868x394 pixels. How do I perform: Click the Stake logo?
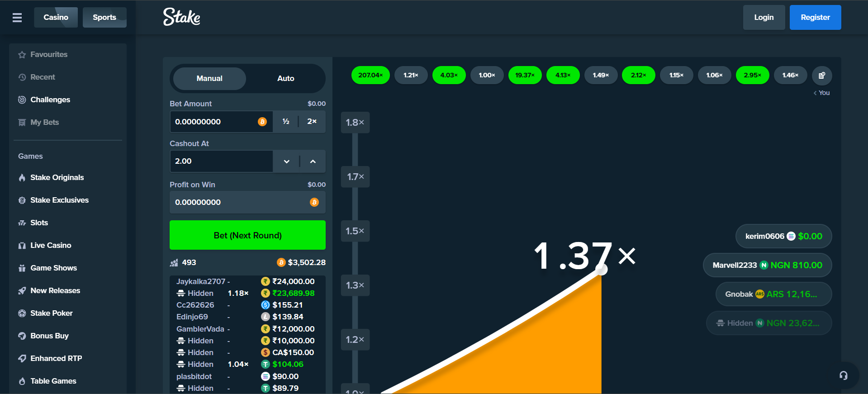click(x=182, y=17)
